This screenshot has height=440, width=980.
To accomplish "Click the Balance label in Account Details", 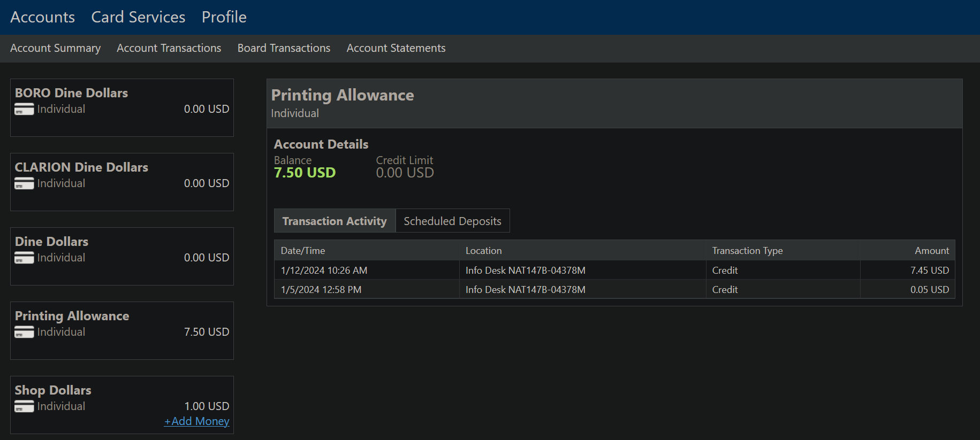I will pyautogui.click(x=293, y=160).
